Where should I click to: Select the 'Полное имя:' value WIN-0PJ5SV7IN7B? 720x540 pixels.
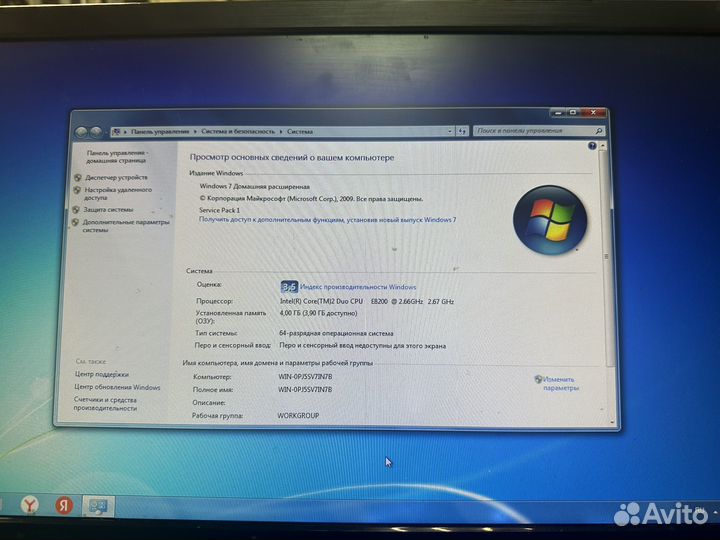tap(305, 389)
